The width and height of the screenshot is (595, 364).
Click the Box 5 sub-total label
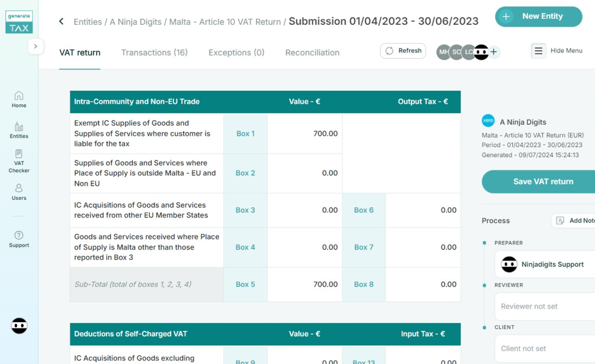pos(245,284)
